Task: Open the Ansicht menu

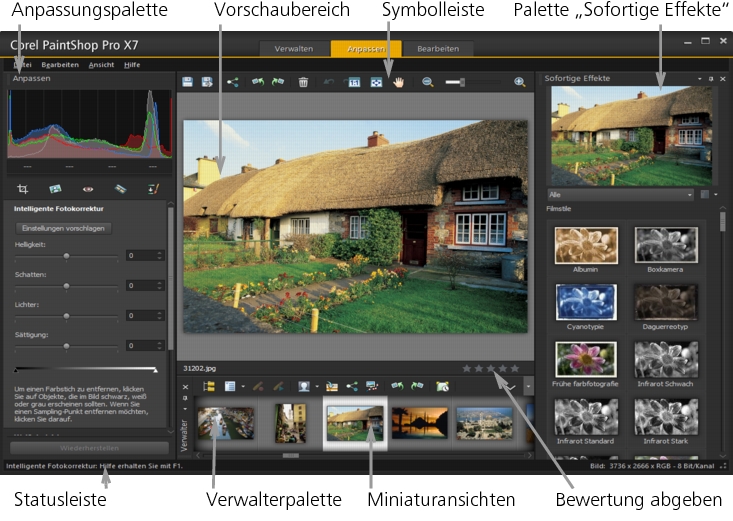Action: [x=101, y=64]
